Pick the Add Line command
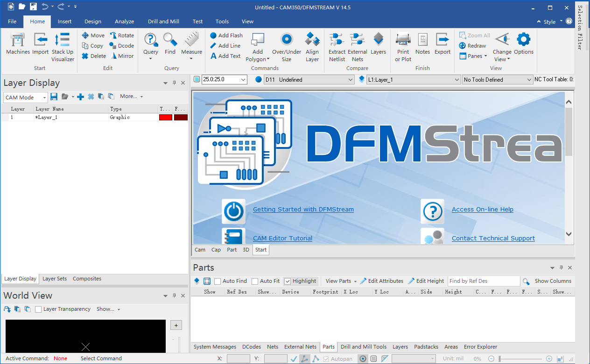The height and width of the screenshot is (364, 590). (225, 46)
